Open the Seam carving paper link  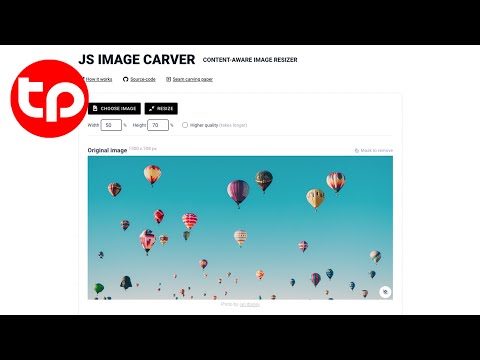click(x=193, y=79)
